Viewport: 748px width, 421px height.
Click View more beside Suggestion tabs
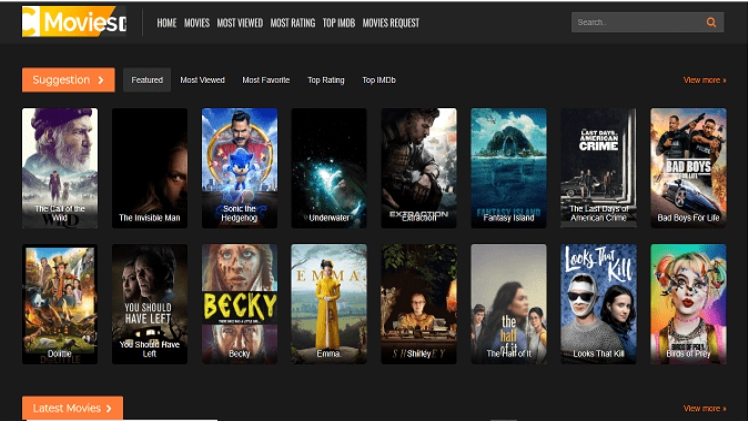pyautogui.click(x=705, y=80)
